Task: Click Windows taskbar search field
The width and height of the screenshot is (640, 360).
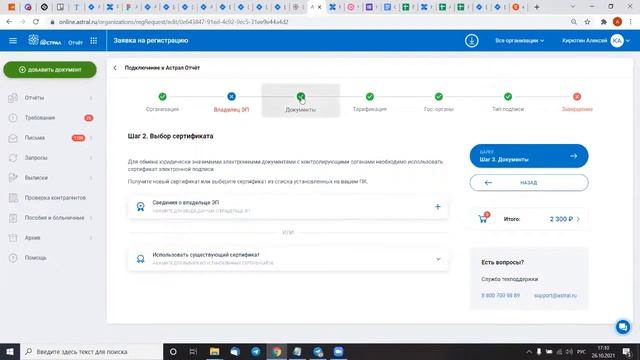Action: (x=91, y=351)
